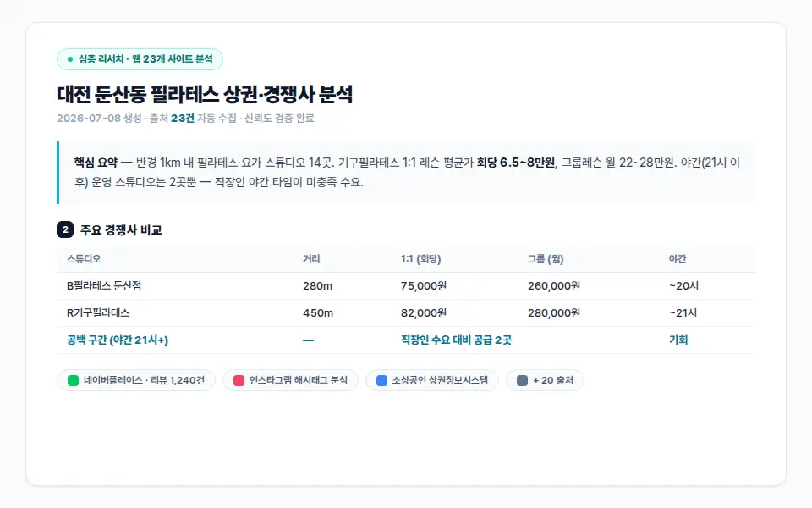Click the 심층 리서치 웹 23개 사이트 badge
This screenshot has height=508, width=812.
click(140, 59)
